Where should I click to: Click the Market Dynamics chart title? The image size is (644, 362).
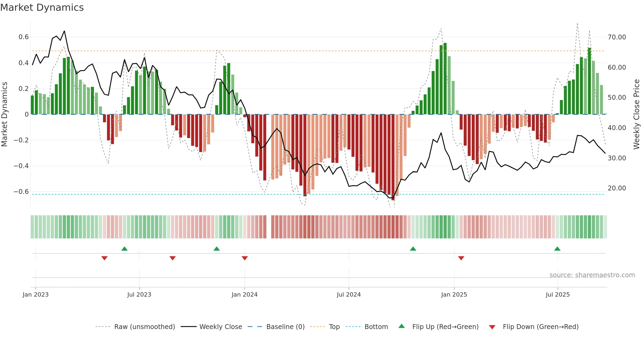[x=42, y=8]
